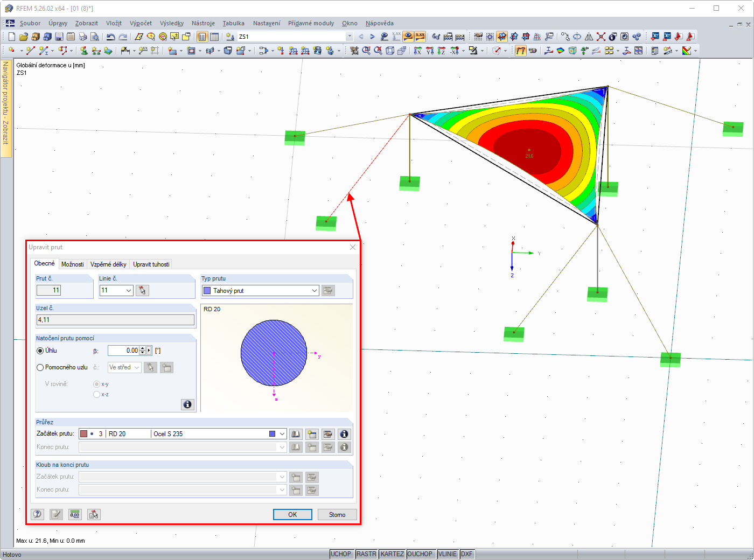Click DXF in status bar
Screen dimensions: 754x560
(x=466, y=554)
